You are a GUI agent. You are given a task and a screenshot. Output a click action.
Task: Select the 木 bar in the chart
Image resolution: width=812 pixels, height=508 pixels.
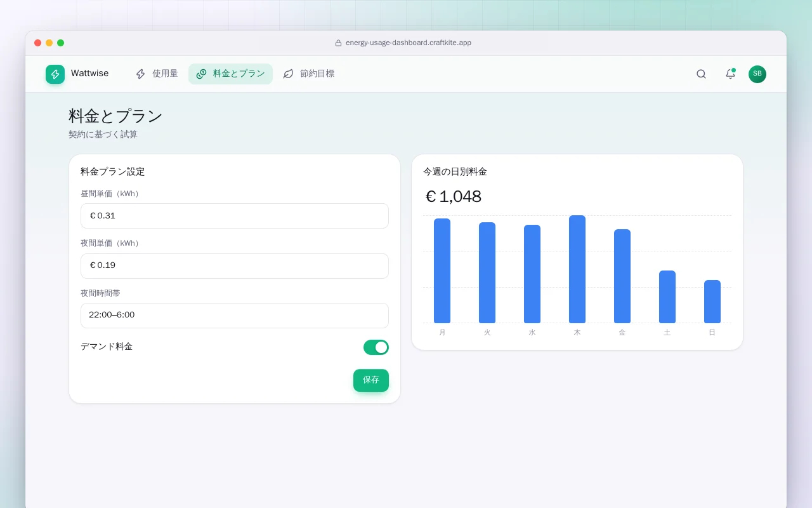577,269
